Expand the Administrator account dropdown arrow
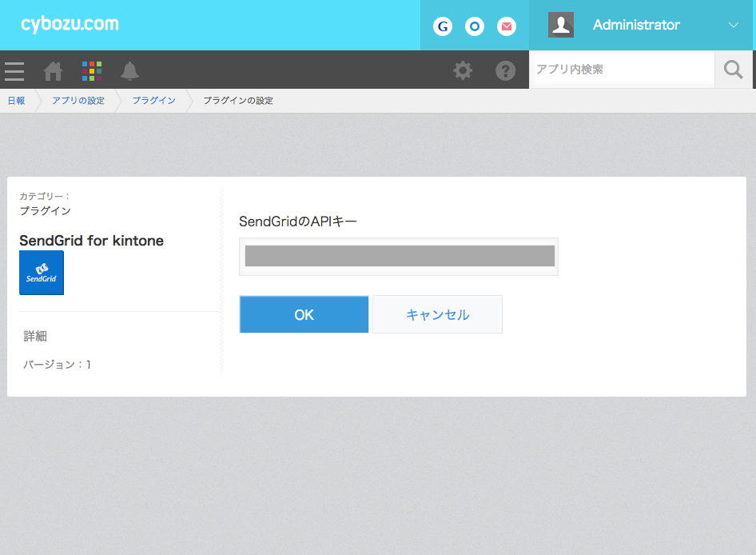This screenshot has height=555, width=756. click(734, 25)
